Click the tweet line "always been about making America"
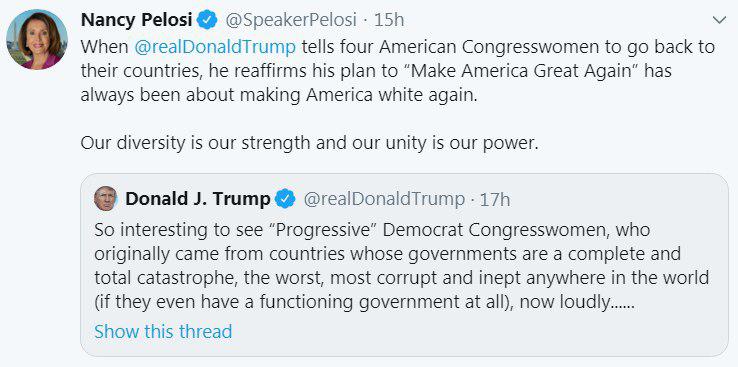Viewport: 738px width, 367px height. [279, 95]
